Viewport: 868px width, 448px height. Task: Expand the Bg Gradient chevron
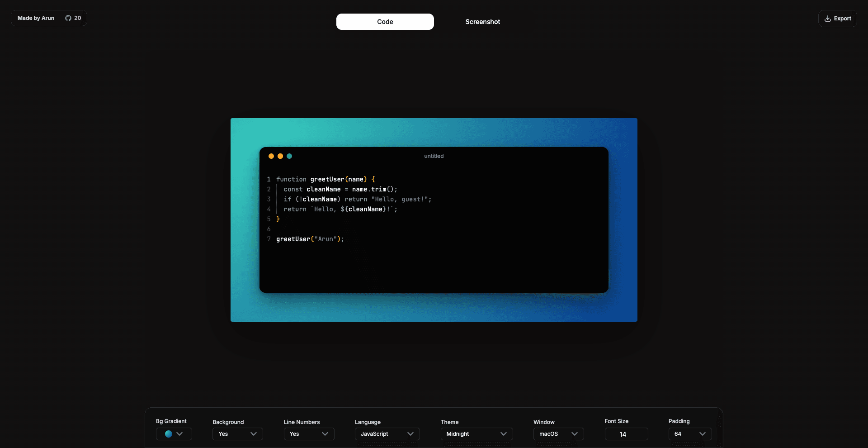[x=179, y=434]
